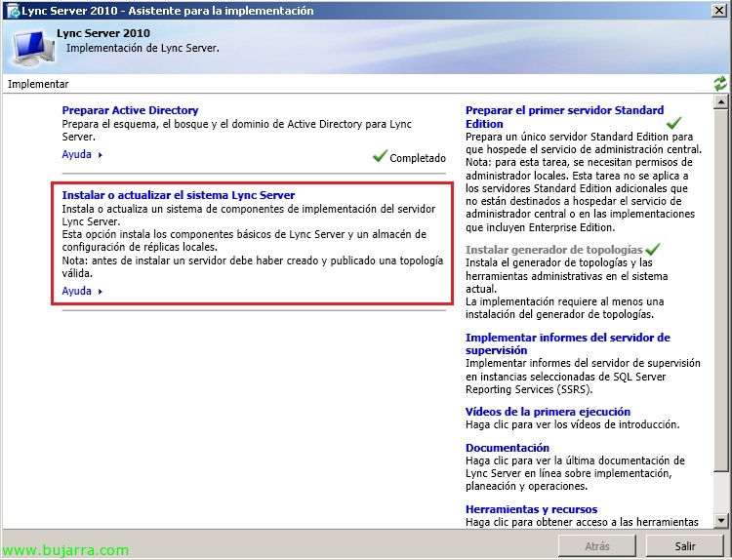Click the Salir button
The image size is (732, 560).
pyautogui.click(x=685, y=546)
